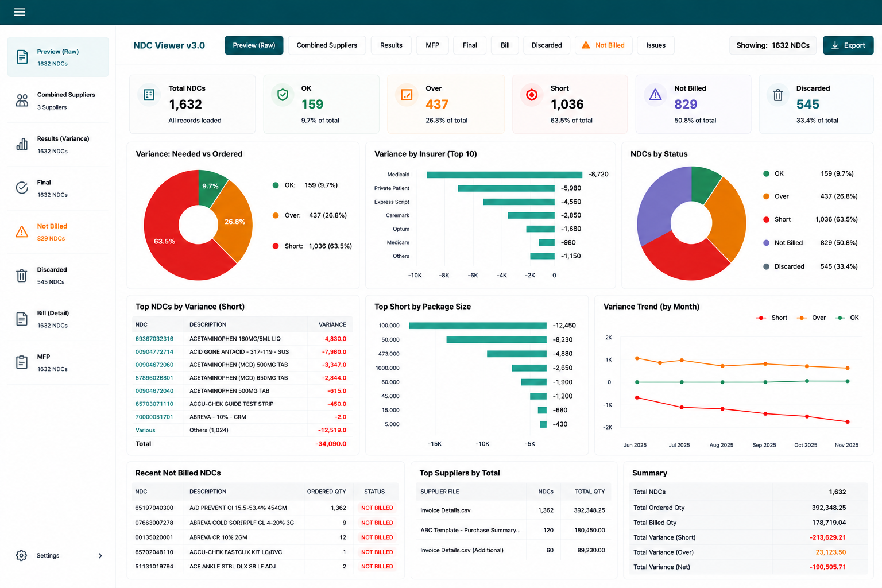The image size is (882, 588).
Task: Click the Showing 1632 NDCs indicator
Action: [x=773, y=45]
